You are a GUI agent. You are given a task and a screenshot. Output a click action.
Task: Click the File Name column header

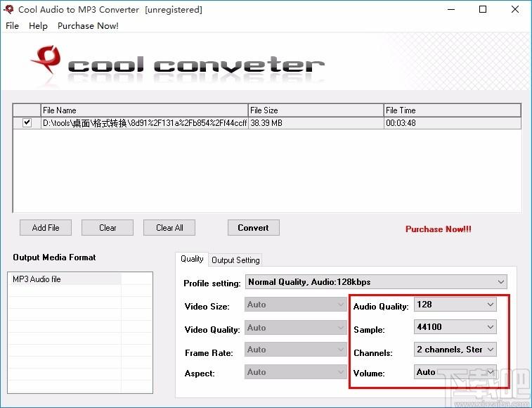coord(145,110)
